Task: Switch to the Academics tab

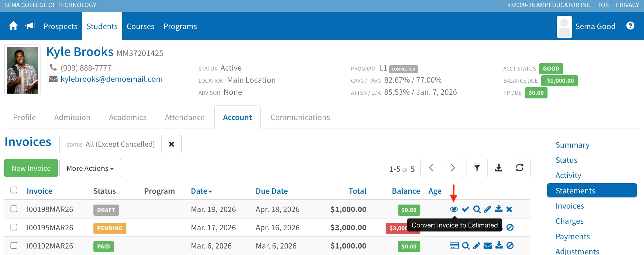Action: [128, 117]
